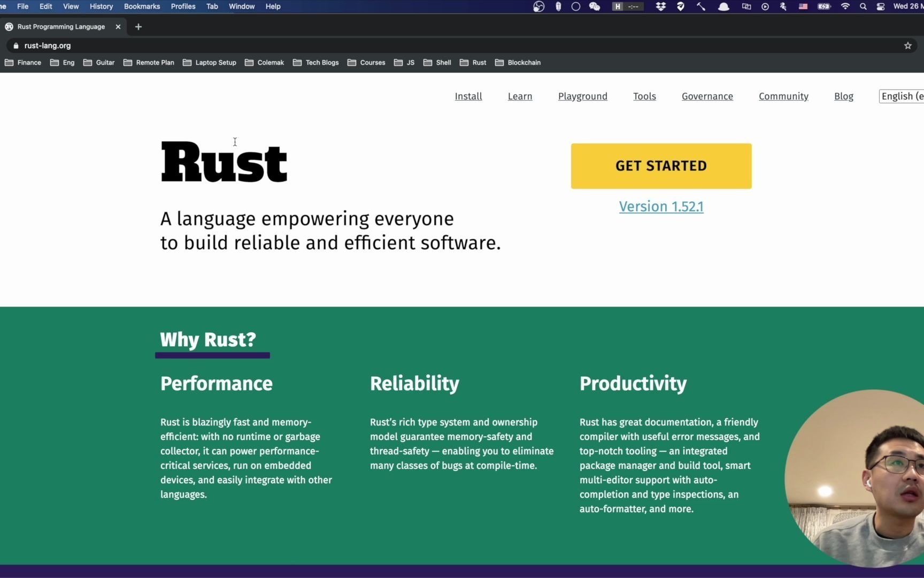Open the Edit menu
The width and height of the screenshot is (924, 578).
46,6
